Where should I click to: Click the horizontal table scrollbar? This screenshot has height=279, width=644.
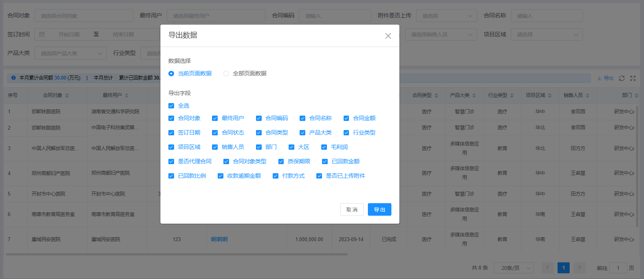176,254
